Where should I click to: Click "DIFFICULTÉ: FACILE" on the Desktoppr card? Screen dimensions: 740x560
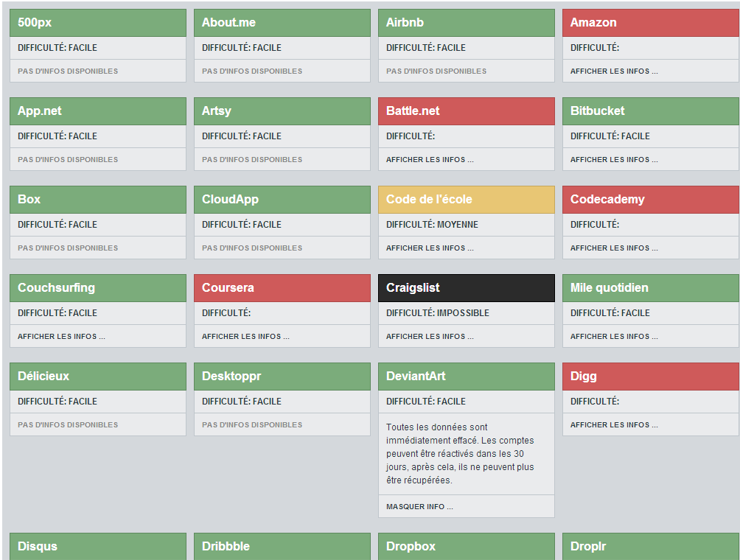pos(242,402)
